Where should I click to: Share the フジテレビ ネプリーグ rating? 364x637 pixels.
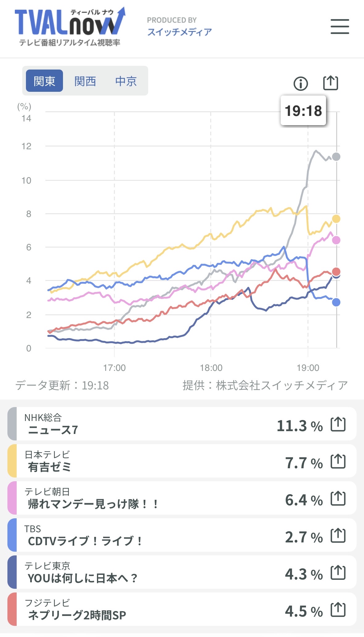pyautogui.click(x=338, y=610)
